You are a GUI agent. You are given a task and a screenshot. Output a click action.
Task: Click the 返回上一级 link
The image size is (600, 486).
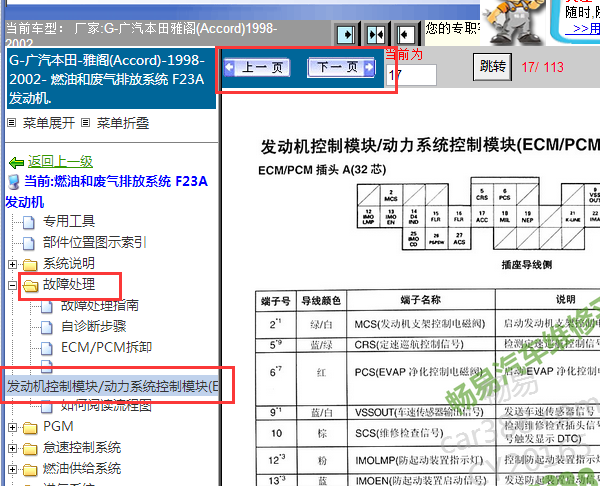(60, 161)
